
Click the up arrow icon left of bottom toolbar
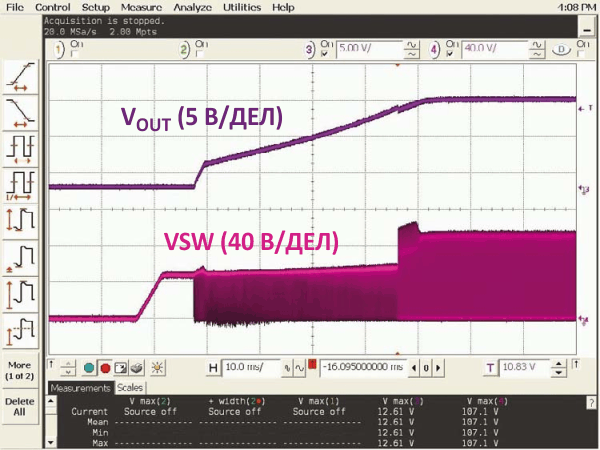[51, 365]
